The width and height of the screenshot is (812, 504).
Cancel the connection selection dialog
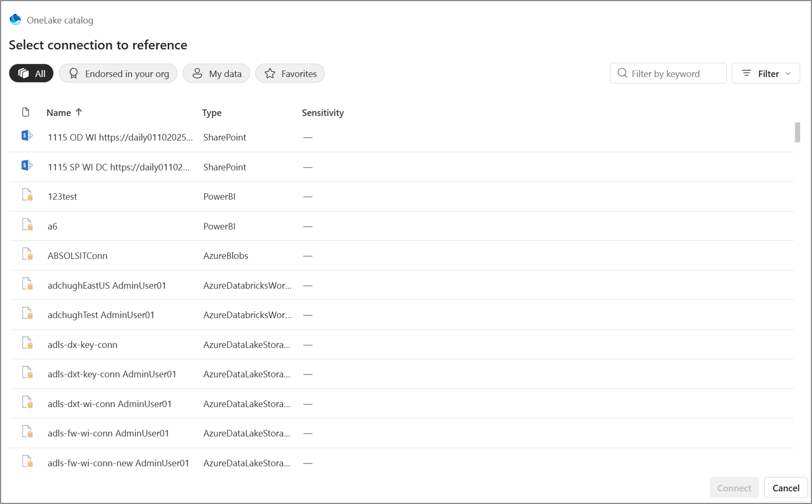click(786, 488)
